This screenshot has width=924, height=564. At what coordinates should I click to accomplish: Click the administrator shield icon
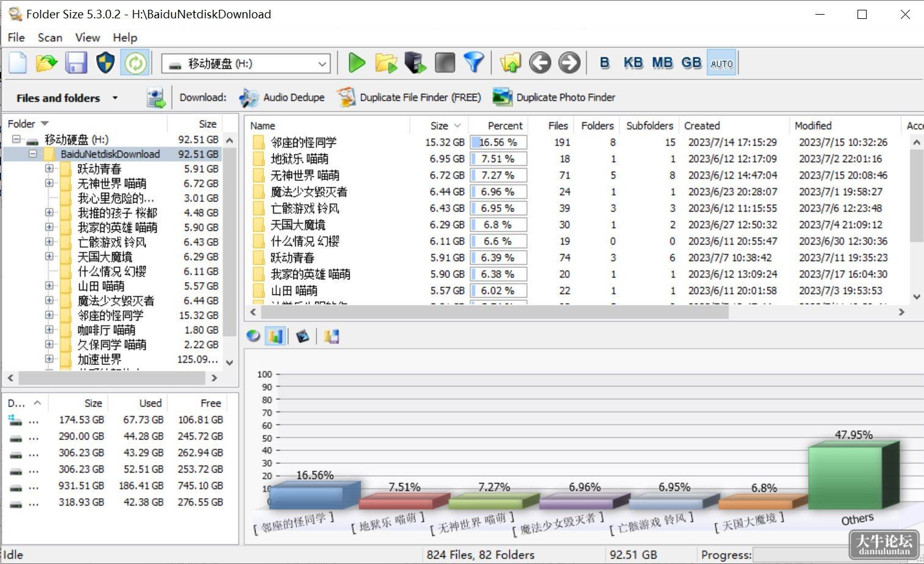(x=106, y=63)
